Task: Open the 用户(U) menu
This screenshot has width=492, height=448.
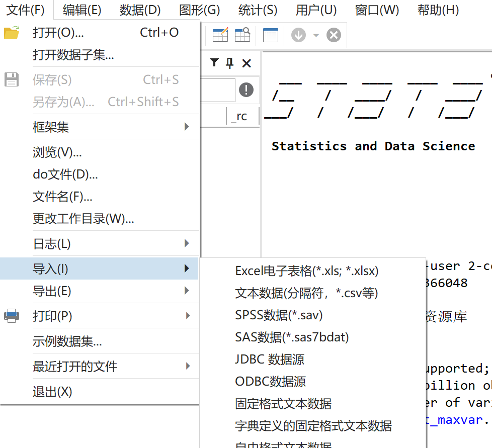Action: pyautogui.click(x=316, y=10)
